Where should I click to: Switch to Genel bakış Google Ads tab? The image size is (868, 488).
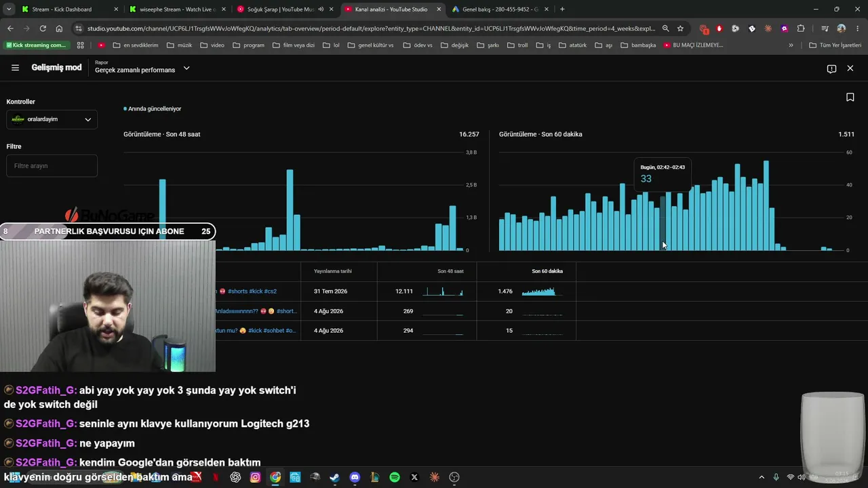click(499, 9)
